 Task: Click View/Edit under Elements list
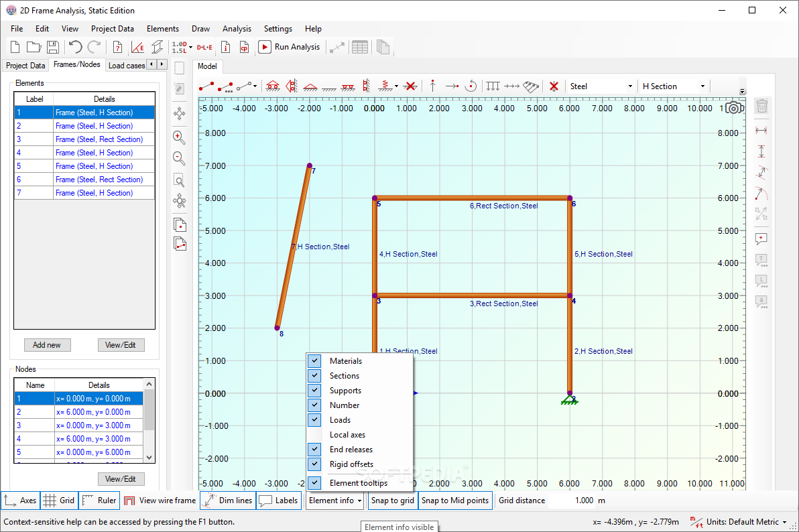121,345
